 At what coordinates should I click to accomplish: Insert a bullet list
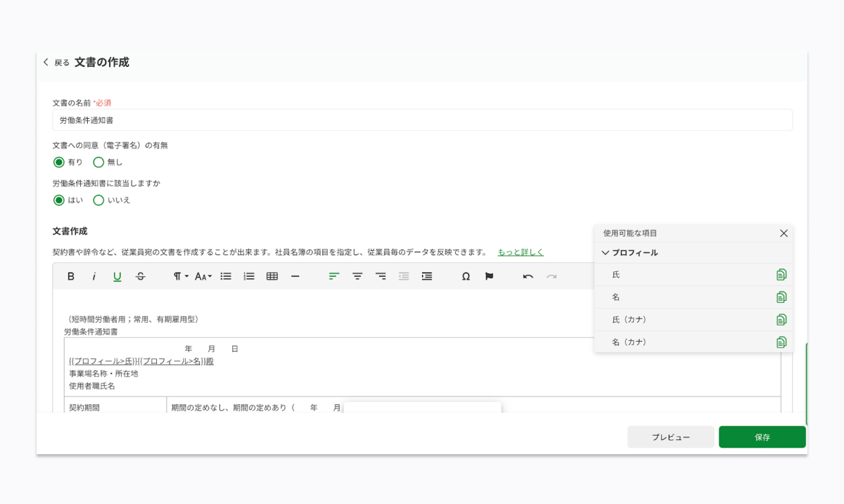(x=225, y=276)
